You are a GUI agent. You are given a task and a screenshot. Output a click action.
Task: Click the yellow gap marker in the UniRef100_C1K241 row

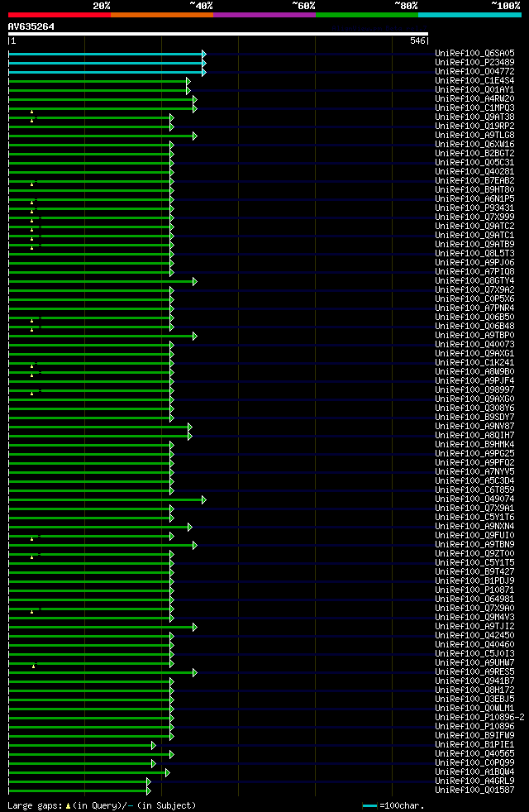31,366
